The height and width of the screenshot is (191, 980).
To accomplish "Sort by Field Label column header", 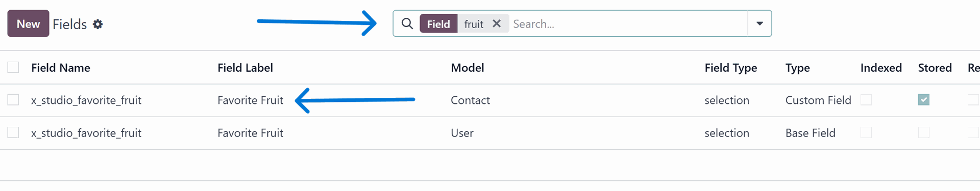I will (x=245, y=68).
